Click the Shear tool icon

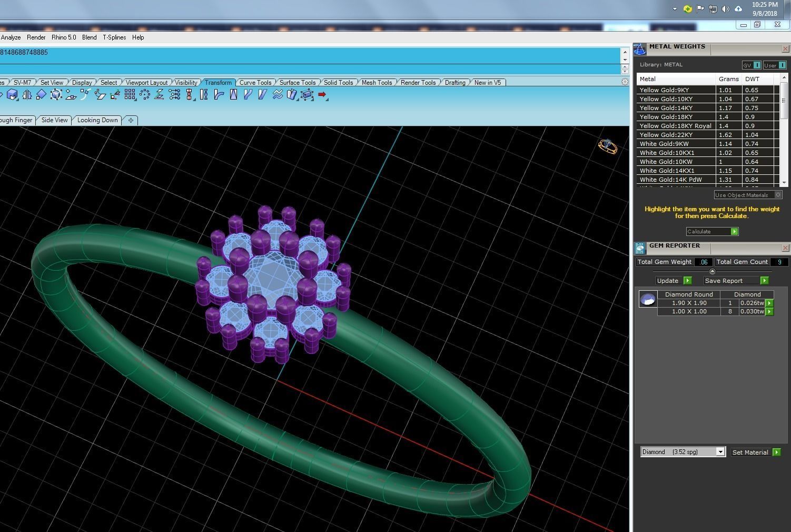click(x=262, y=95)
